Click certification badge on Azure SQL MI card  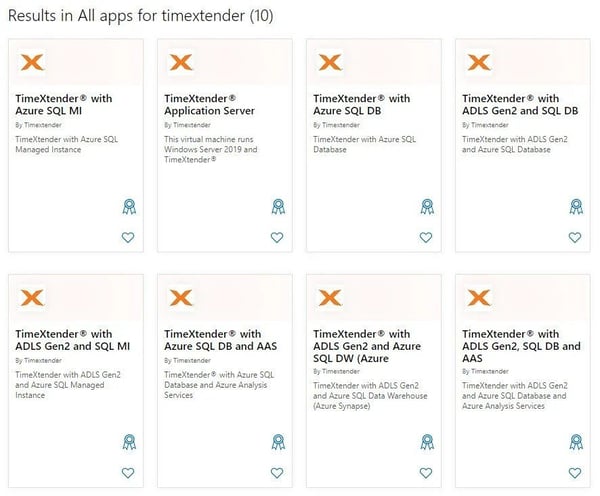[128, 207]
